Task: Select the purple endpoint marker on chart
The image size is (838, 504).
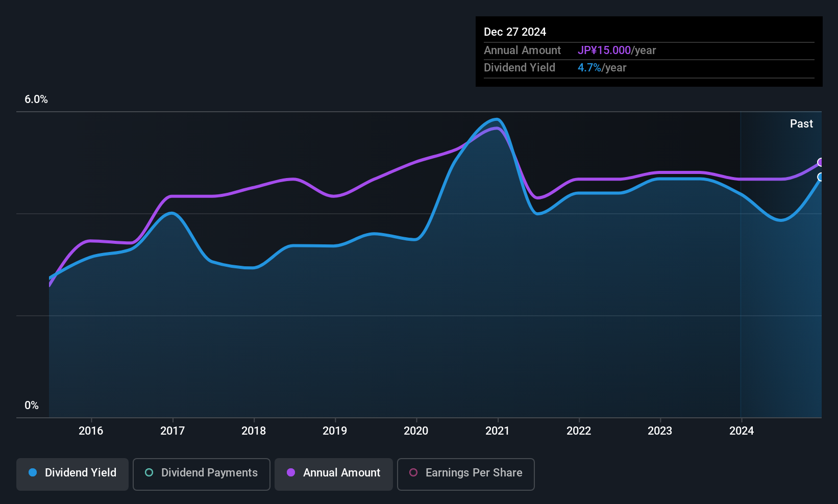Action: (x=821, y=162)
